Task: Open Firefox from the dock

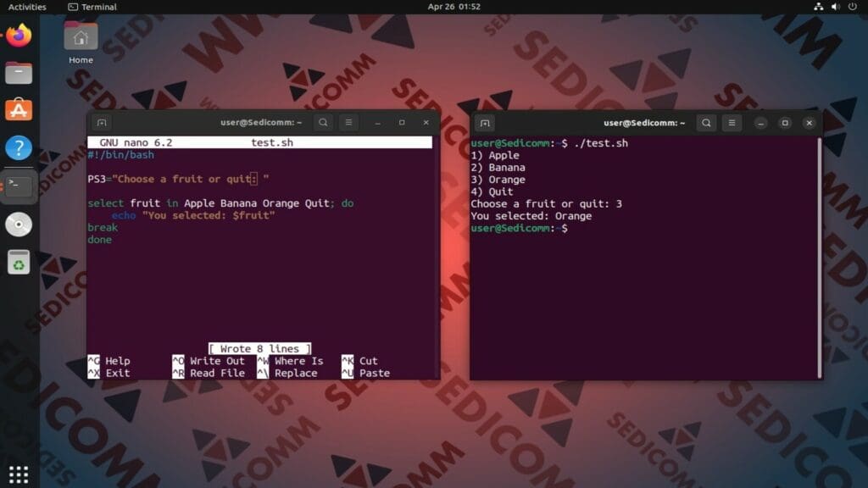Action: pyautogui.click(x=19, y=36)
